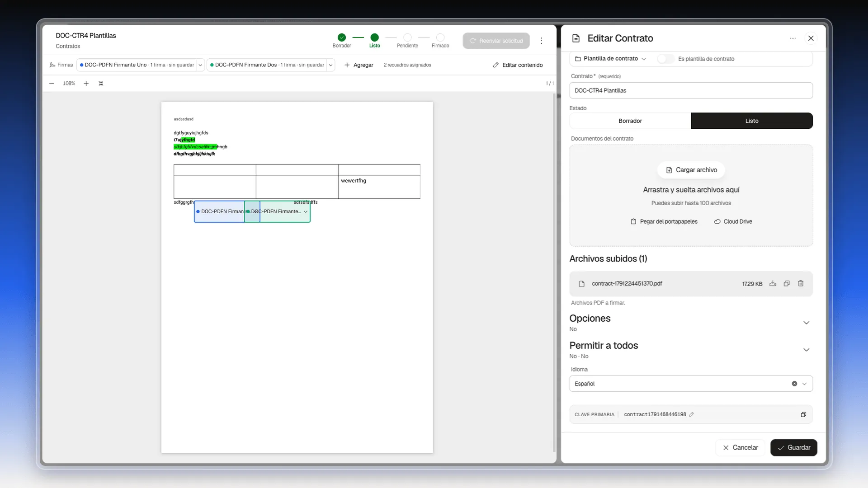This screenshot has height=488, width=868.
Task: Click the document viewer vertical scrollbar
Action: click(554, 273)
